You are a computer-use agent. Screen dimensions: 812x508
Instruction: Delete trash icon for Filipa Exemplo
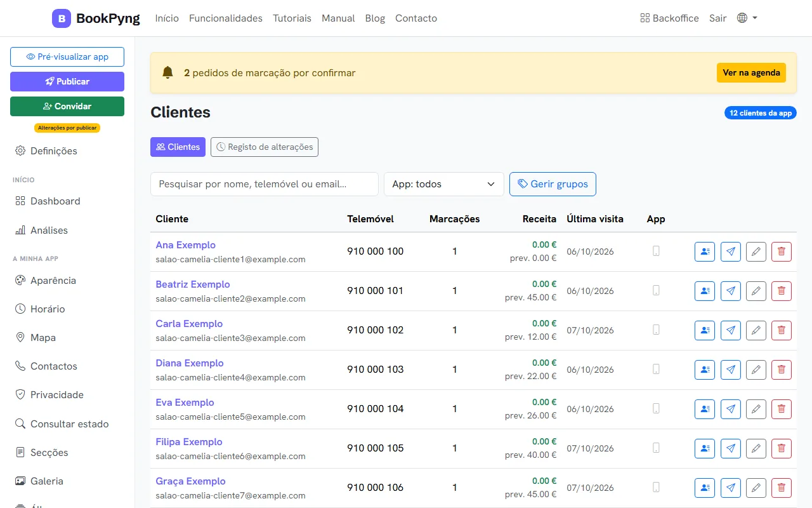782,448
